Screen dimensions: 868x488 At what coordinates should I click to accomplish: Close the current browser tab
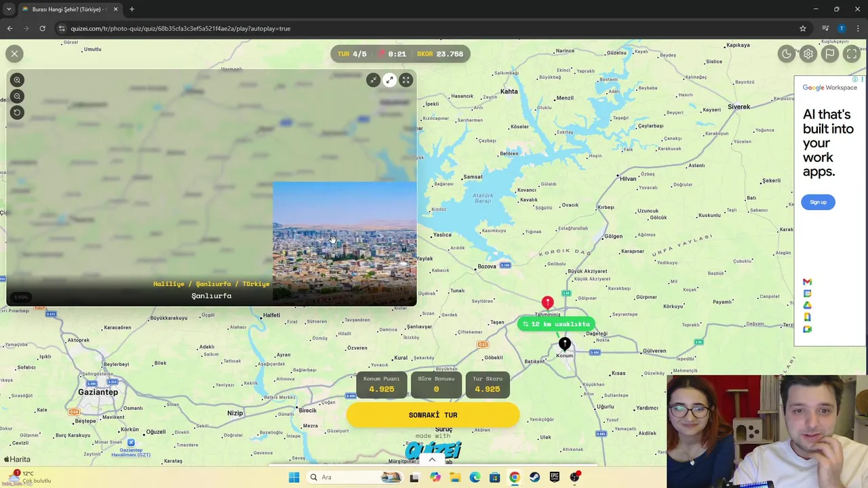coord(115,9)
